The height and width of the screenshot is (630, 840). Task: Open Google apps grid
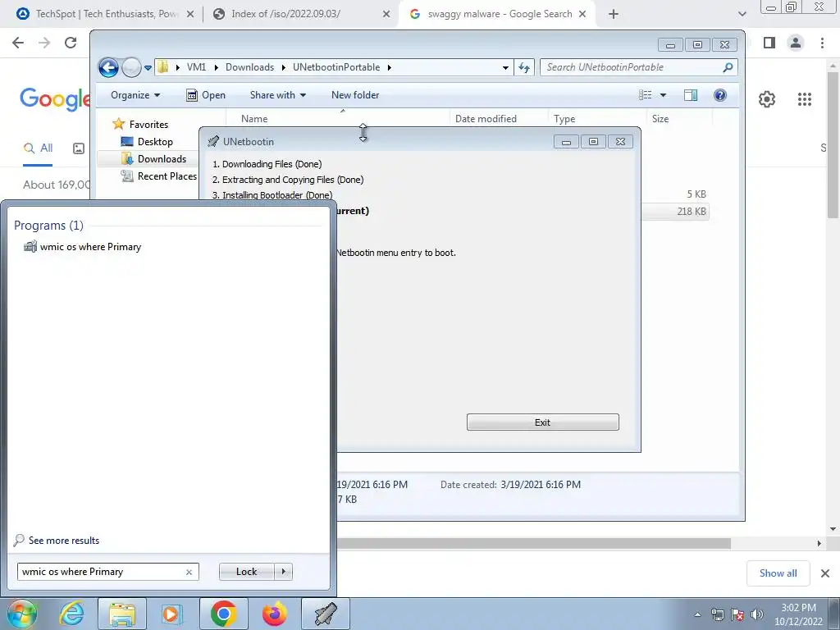[804, 99]
